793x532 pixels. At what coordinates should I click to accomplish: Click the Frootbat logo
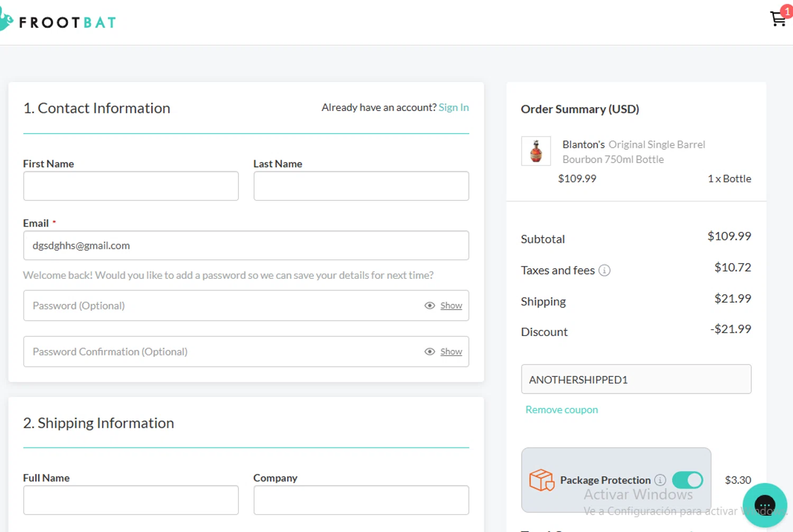coord(58,21)
